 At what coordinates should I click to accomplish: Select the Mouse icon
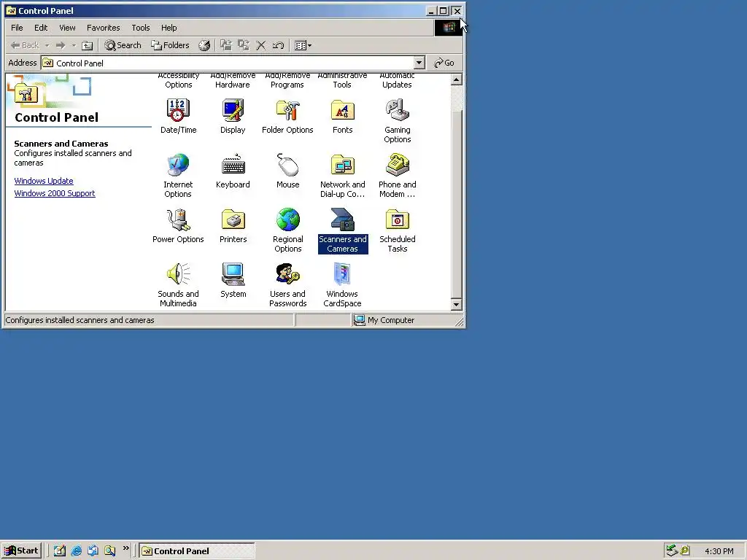pyautogui.click(x=287, y=166)
